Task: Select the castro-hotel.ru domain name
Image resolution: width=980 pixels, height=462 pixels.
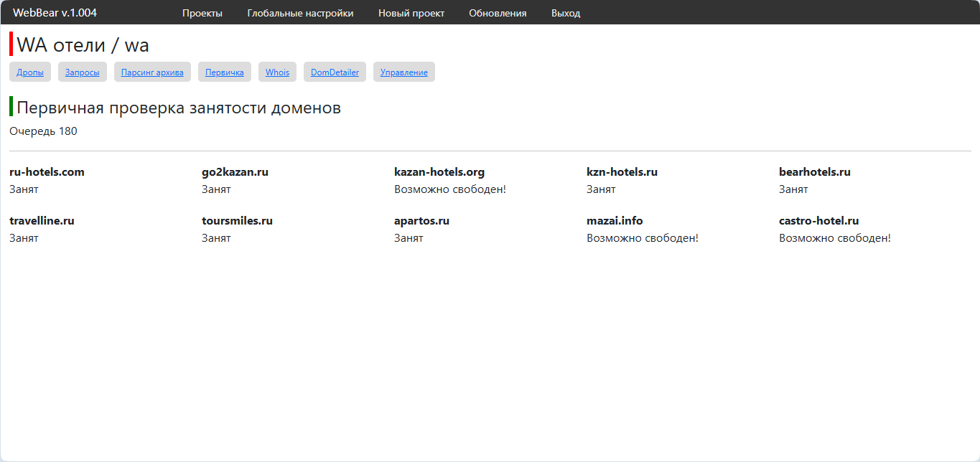Action: [x=818, y=221]
